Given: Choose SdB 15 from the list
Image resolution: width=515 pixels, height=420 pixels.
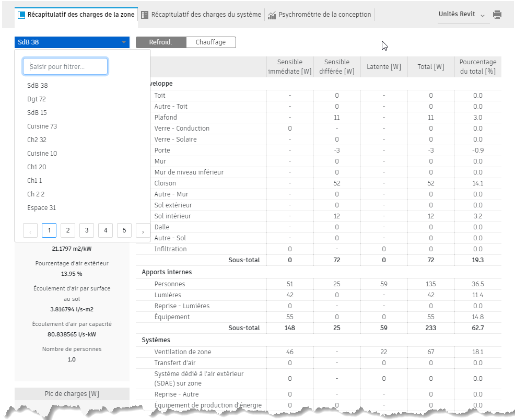Looking at the screenshot, I should tap(37, 113).
